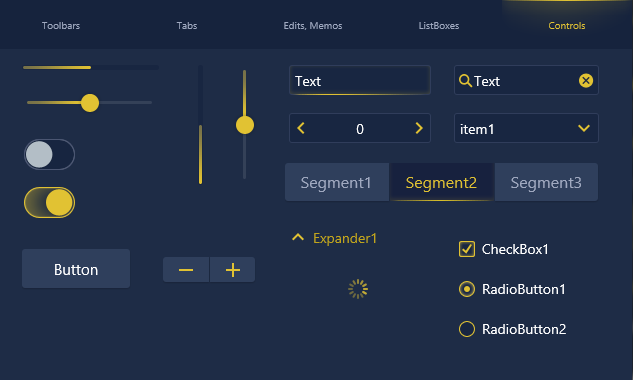
Task: Click the left arrow of the number spinner
Action: pos(301,128)
